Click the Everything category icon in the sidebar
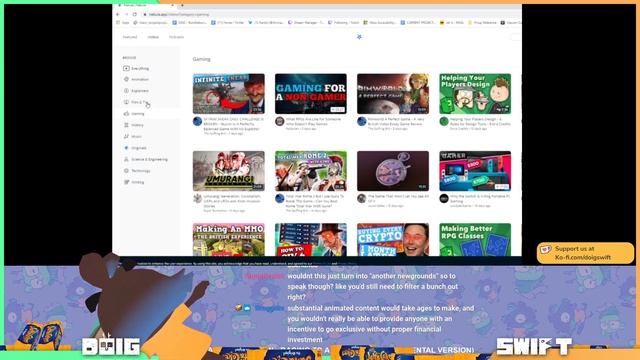Image resolution: width=640 pixels, height=360 pixels. 126,68
